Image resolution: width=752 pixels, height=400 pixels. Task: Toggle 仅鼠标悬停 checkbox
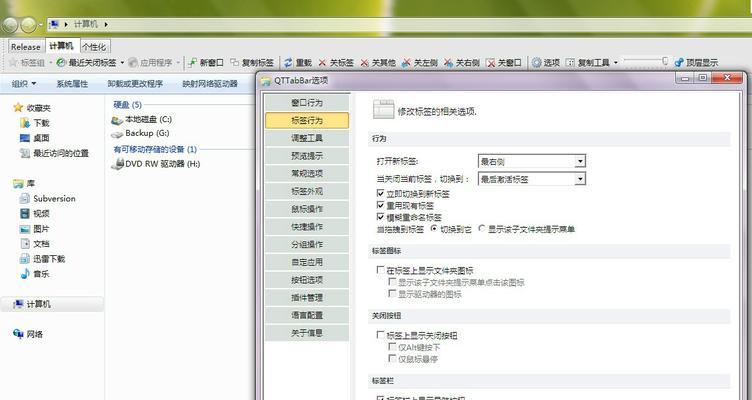pyautogui.click(x=392, y=358)
